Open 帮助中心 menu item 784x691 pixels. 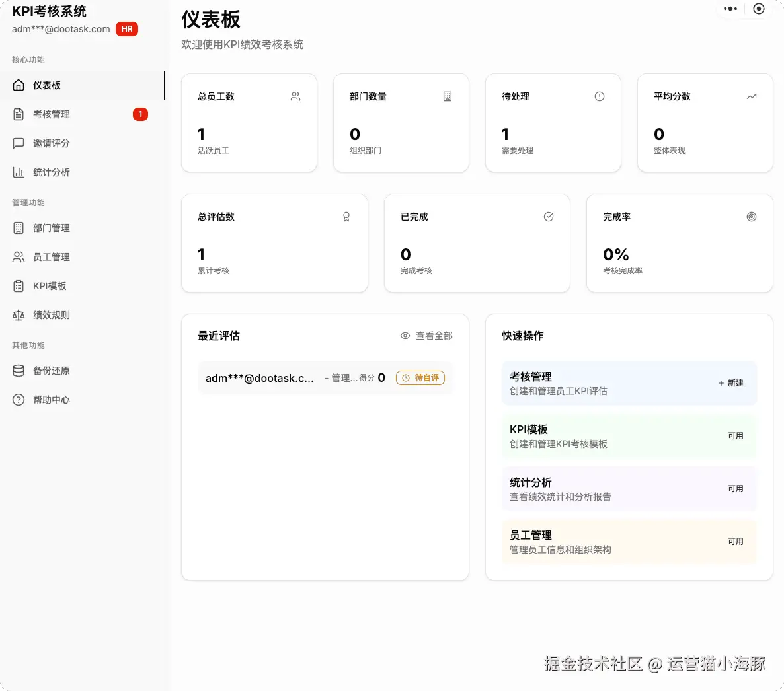tap(82, 400)
